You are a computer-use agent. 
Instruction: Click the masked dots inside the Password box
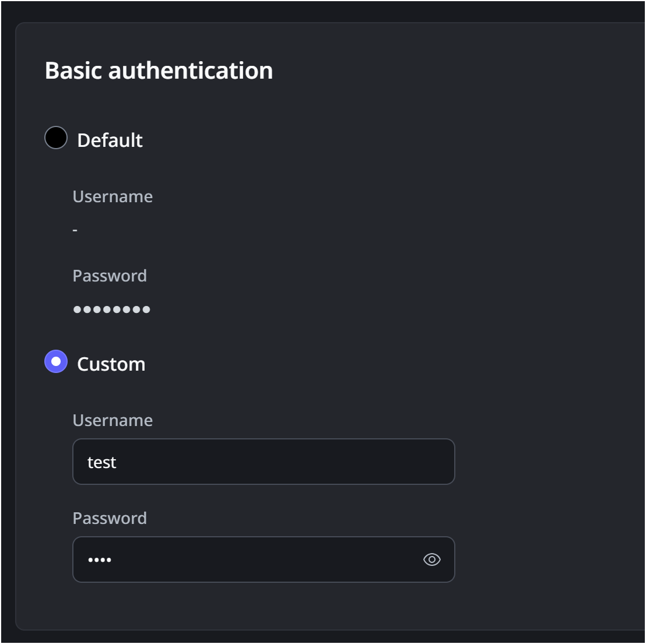click(x=99, y=560)
